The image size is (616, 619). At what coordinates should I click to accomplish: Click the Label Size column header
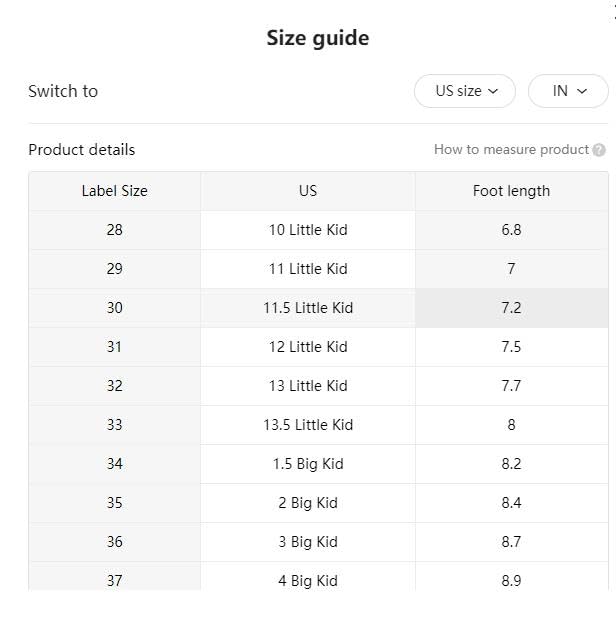coord(114,191)
